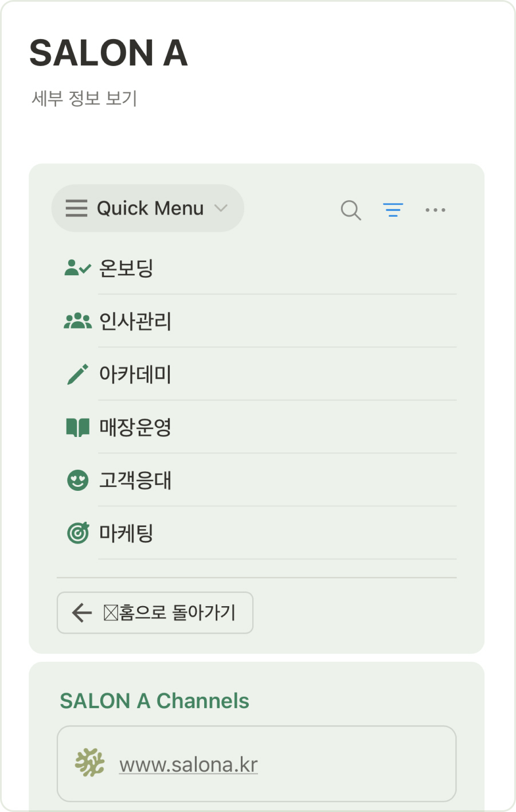516x812 pixels.
Task: Click the SALON A Channels heading
Action: pyautogui.click(x=155, y=701)
